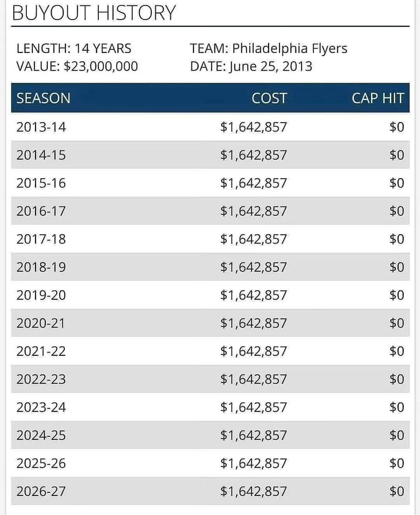The width and height of the screenshot is (420, 515).
Task: Select the 2018-19 season label
Action: pyautogui.click(x=41, y=267)
